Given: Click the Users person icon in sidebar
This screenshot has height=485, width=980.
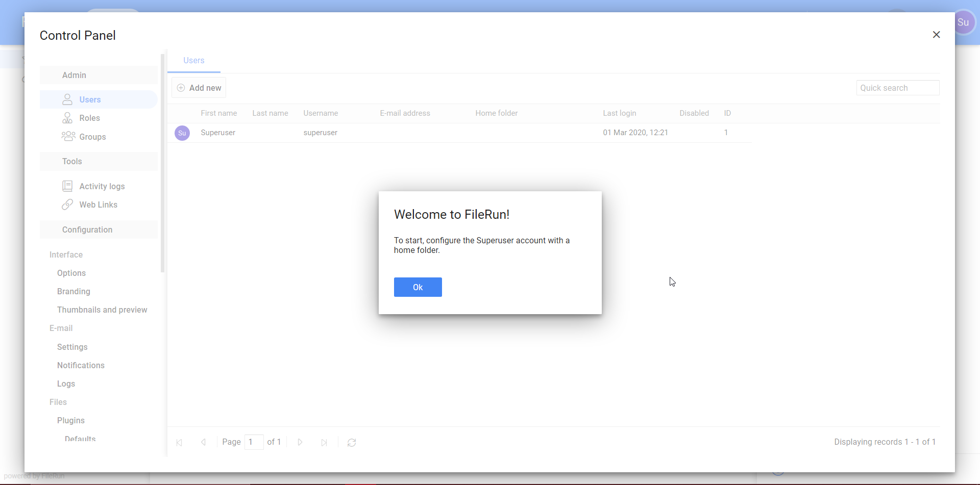Looking at the screenshot, I should point(67,99).
